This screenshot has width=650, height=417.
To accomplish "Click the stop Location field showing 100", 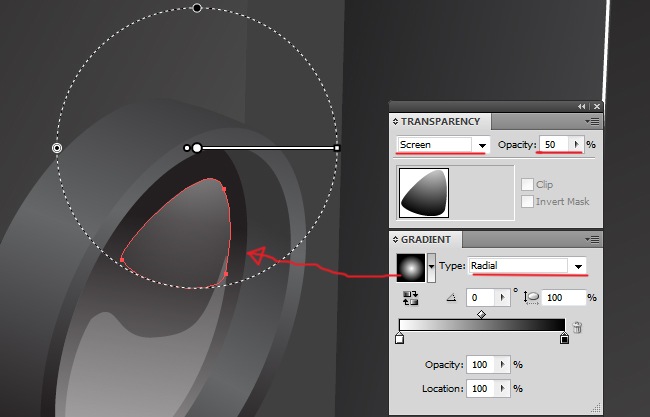I will pos(481,388).
